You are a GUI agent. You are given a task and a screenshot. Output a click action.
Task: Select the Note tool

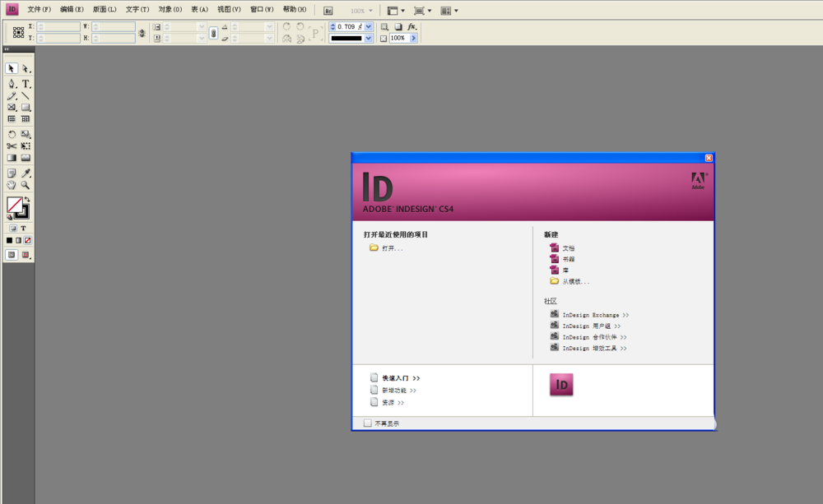click(x=12, y=173)
